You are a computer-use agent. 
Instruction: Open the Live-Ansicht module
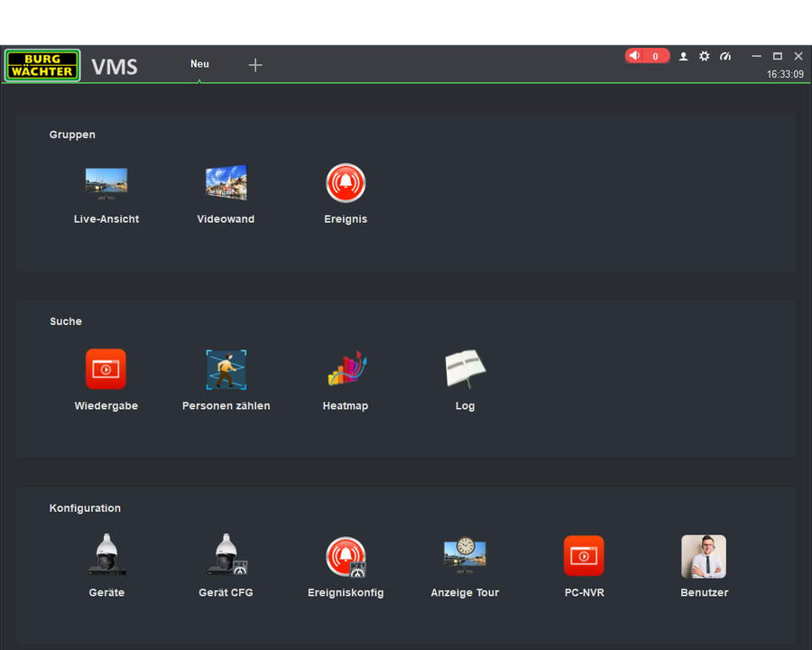click(106, 184)
